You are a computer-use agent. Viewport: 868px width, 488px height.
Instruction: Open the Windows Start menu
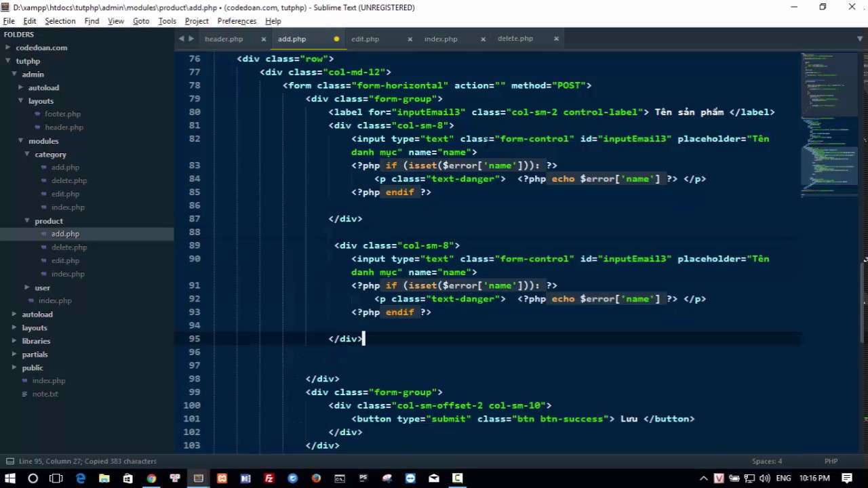click(9, 479)
